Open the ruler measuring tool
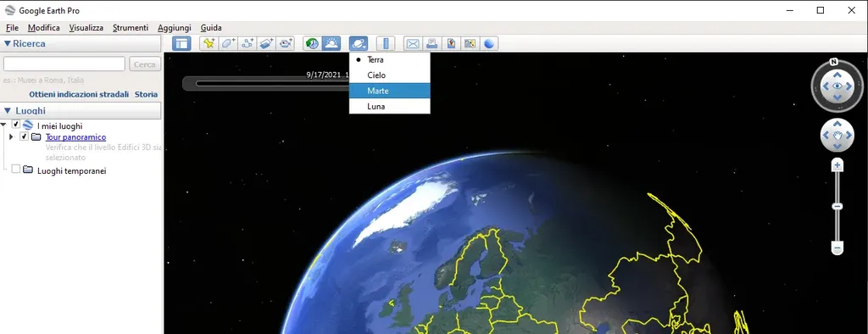The height and width of the screenshot is (334, 868). (386, 43)
